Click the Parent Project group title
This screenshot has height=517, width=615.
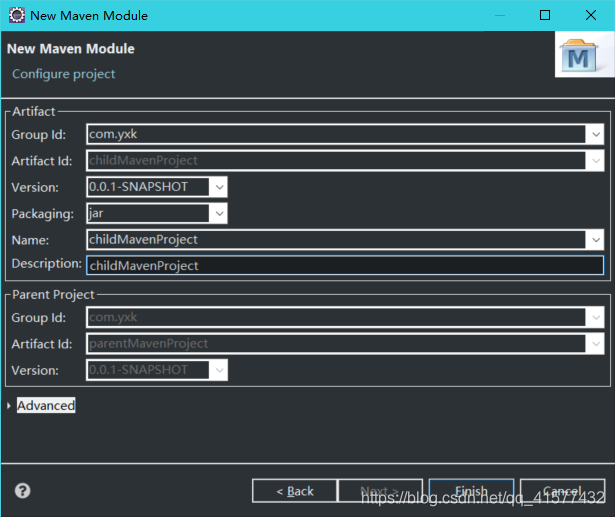[x=53, y=294]
